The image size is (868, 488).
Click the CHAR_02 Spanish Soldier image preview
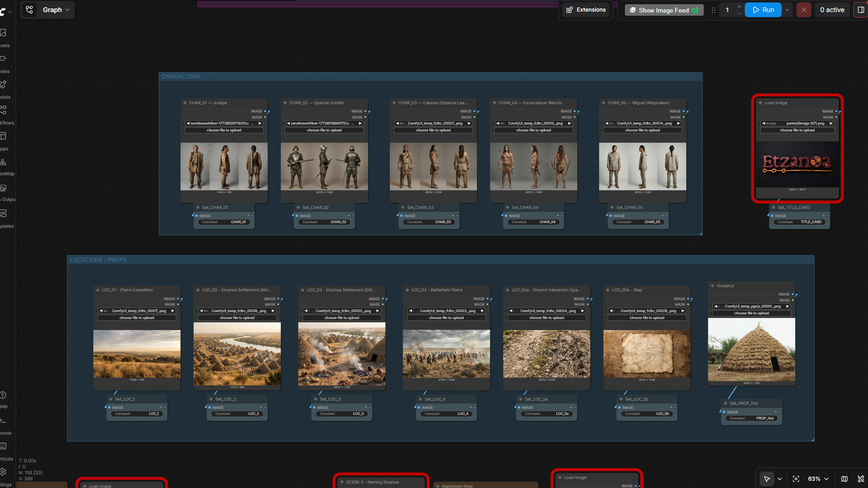coord(324,167)
